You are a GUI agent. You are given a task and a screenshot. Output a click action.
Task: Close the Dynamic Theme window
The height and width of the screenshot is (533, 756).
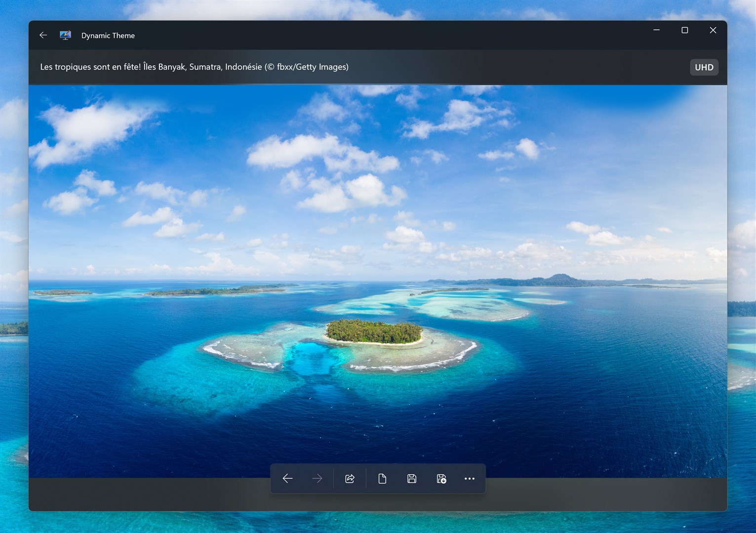[713, 30]
